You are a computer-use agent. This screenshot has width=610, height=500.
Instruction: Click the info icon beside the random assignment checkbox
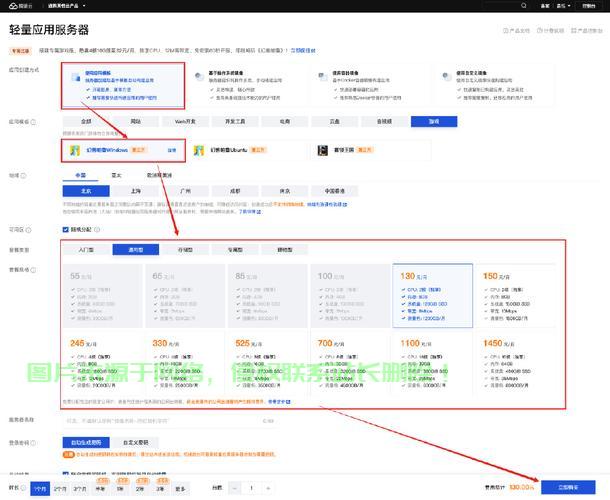pyautogui.click(x=97, y=230)
